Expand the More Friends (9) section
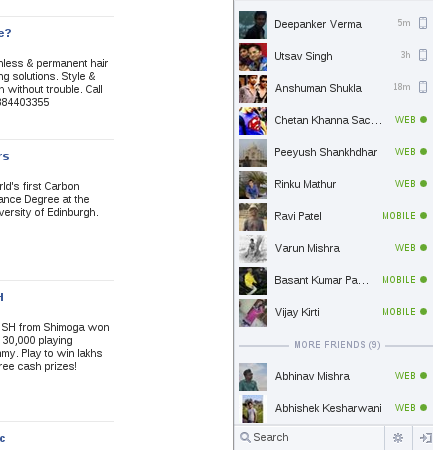 [x=337, y=345]
